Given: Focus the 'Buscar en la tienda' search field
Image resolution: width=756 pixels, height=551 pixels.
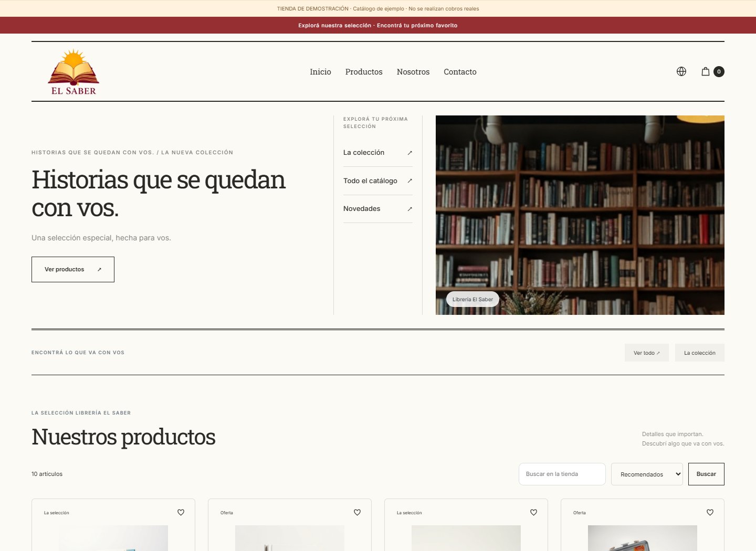Looking at the screenshot, I should pyautogui.click(x=562, y=474).
